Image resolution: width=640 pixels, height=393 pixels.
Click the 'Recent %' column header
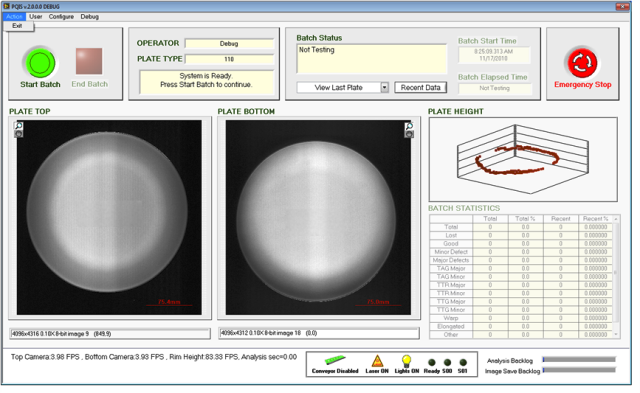coord(596,219)
